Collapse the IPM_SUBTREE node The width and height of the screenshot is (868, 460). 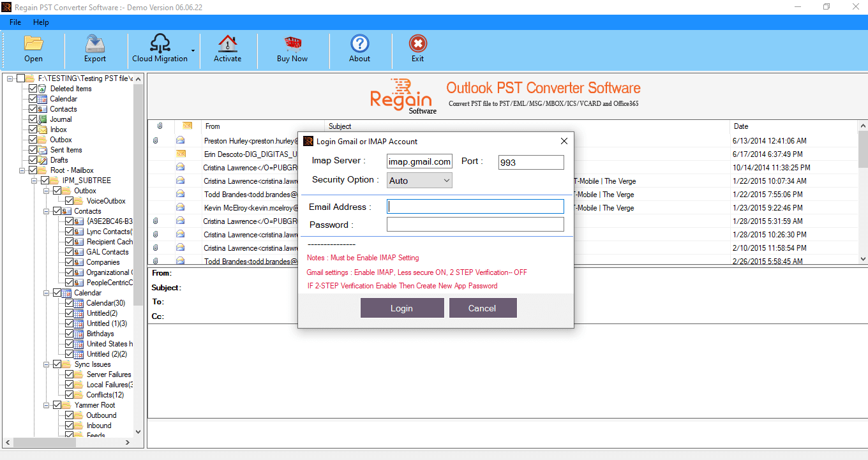click(x=34, y=181)
